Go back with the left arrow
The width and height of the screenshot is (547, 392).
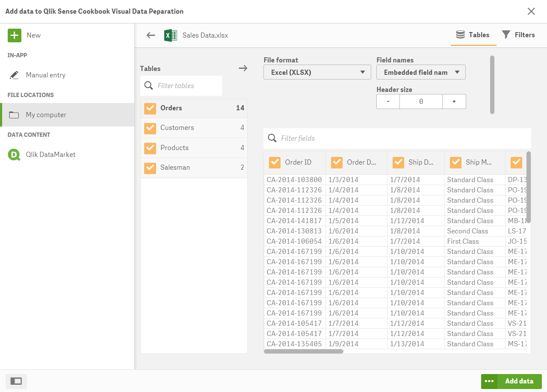tap(151, 35)
